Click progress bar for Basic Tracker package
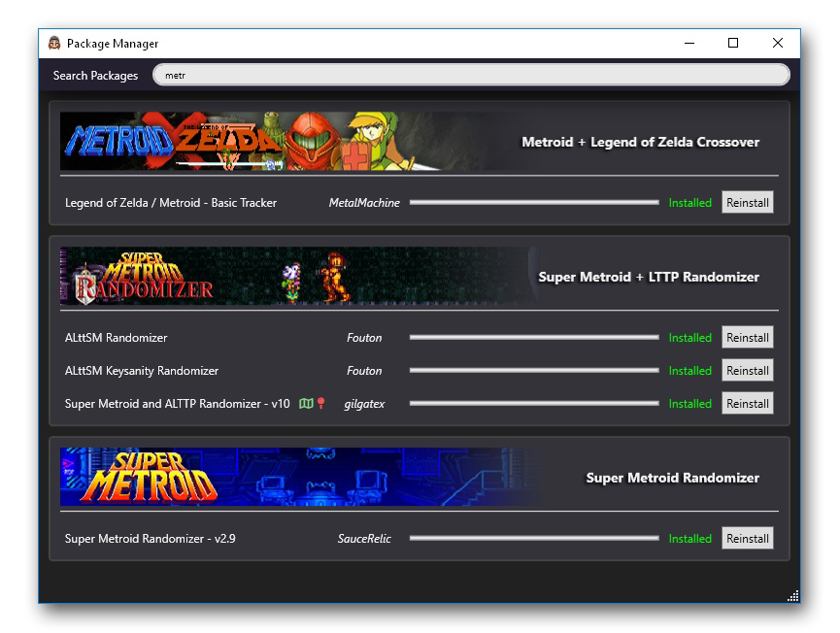The image size is (840, 633). (534, 203)
